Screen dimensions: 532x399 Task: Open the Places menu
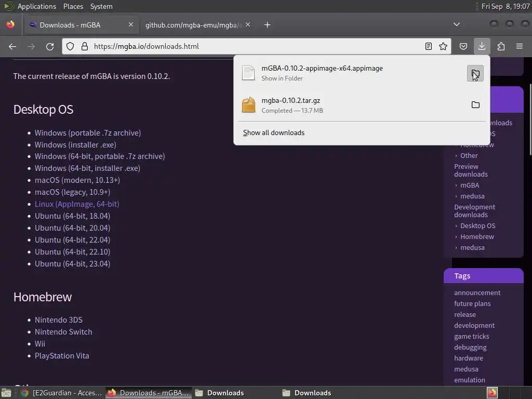(x=73, y=6)
